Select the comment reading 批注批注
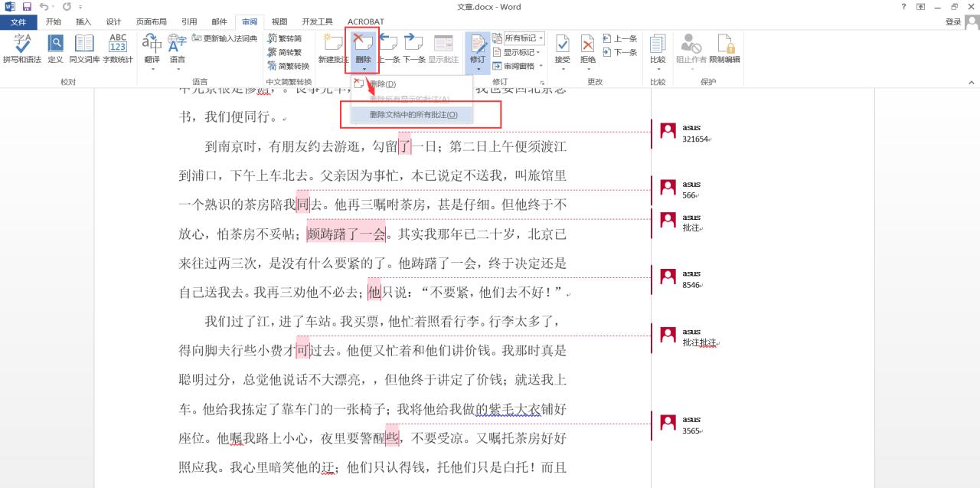The image size is (980, 488). coord(700,342)
